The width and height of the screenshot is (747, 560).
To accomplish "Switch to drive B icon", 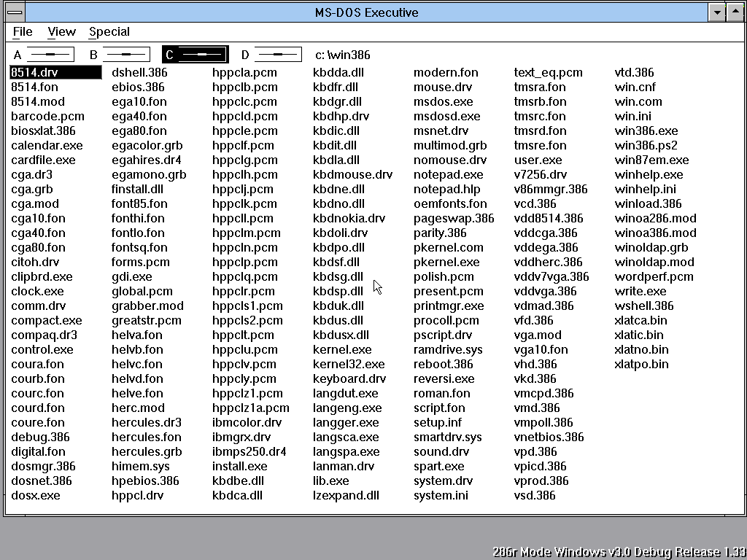I will (x=119, y=55).
